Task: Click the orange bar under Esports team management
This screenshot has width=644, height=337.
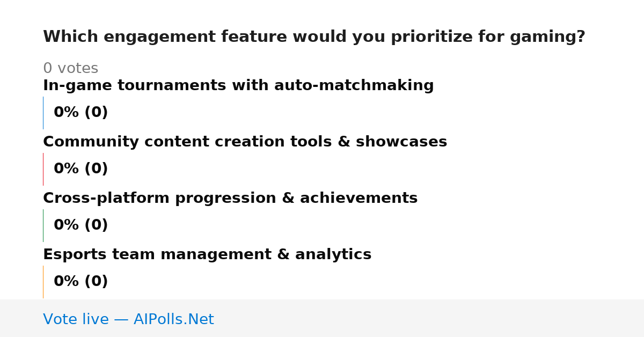Action: (43, 282)
